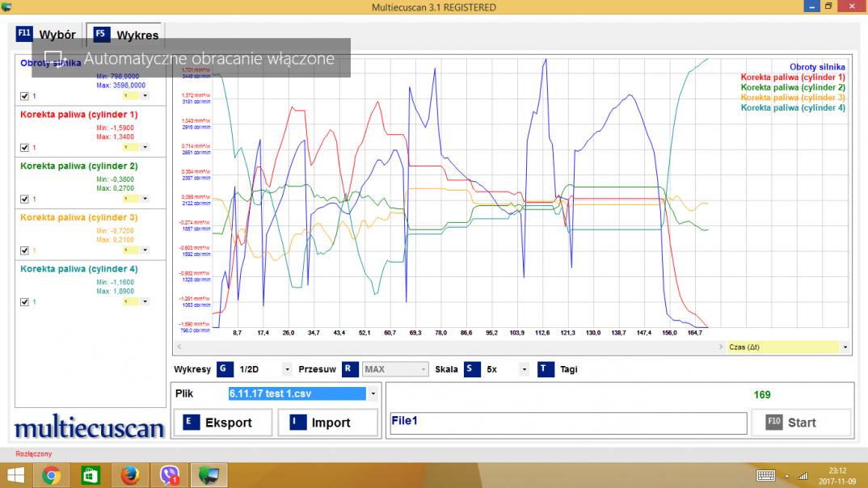The image size is (868, 488).
Task: Click Korekta paliwa (cylinder 2) panel title
Action: pos(79,166)
